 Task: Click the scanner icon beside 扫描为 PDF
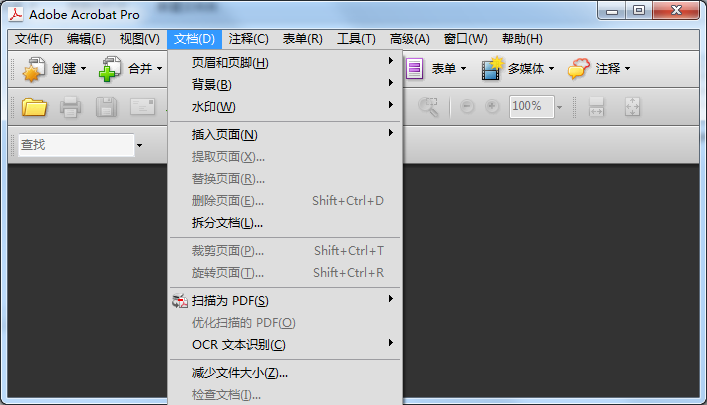180,300
